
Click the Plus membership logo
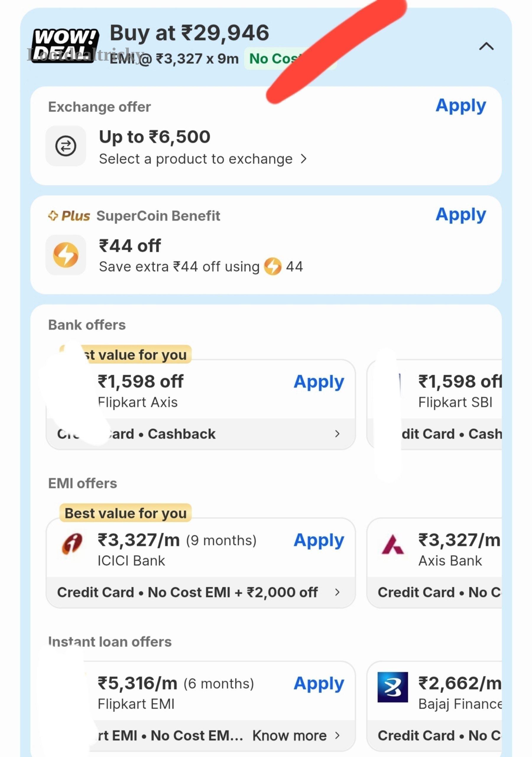click(x=69, y=216)
